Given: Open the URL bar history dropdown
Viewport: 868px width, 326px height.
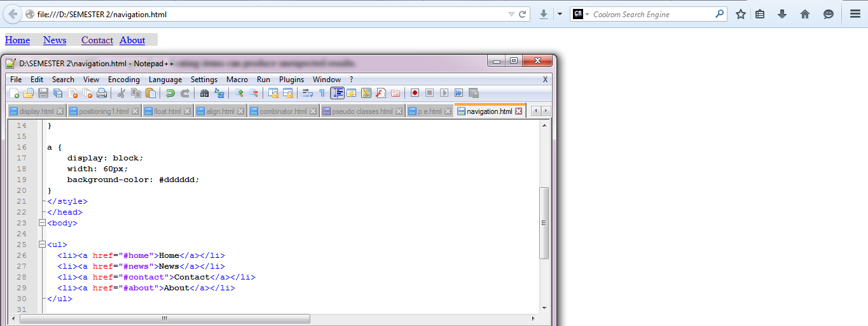Looking at the screenshot, I should pos(511,14).
